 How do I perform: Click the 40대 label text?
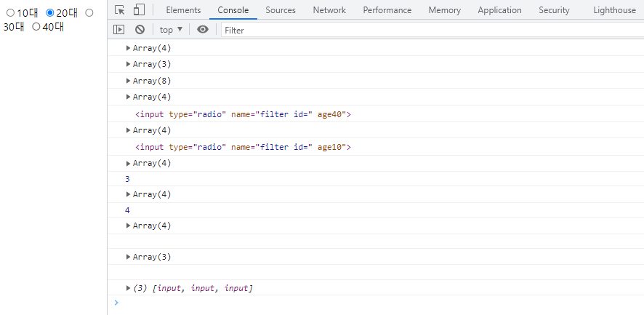pyautogui.click(x=53, y=27)
